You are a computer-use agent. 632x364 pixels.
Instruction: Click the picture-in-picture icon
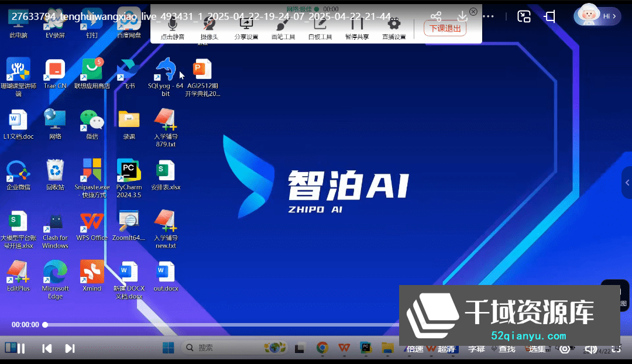click(x=524, y=16)
